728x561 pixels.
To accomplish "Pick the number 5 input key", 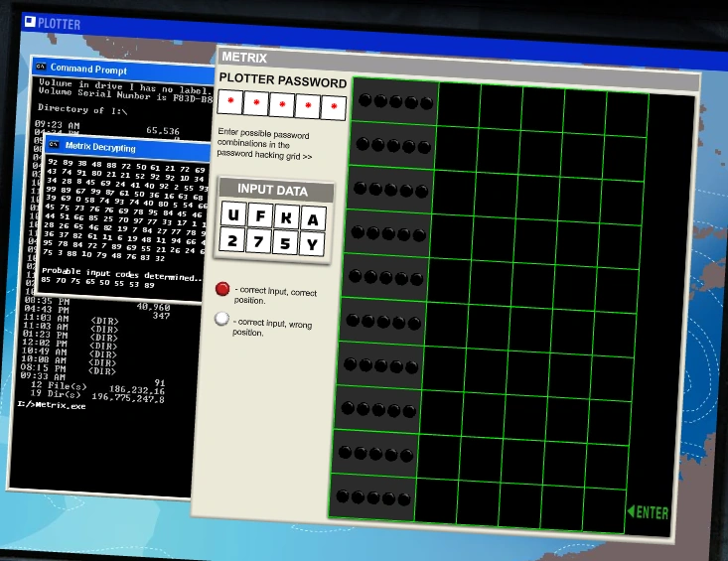I will click(285, 243).
